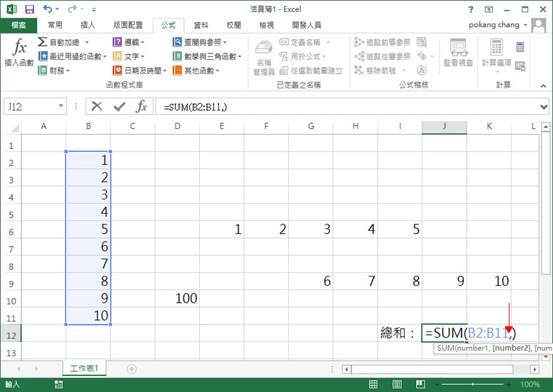This screenshot has height=392, width=553.
Task: Click Use in Formula (用於公式)
Action: click(x=303, y=56)
